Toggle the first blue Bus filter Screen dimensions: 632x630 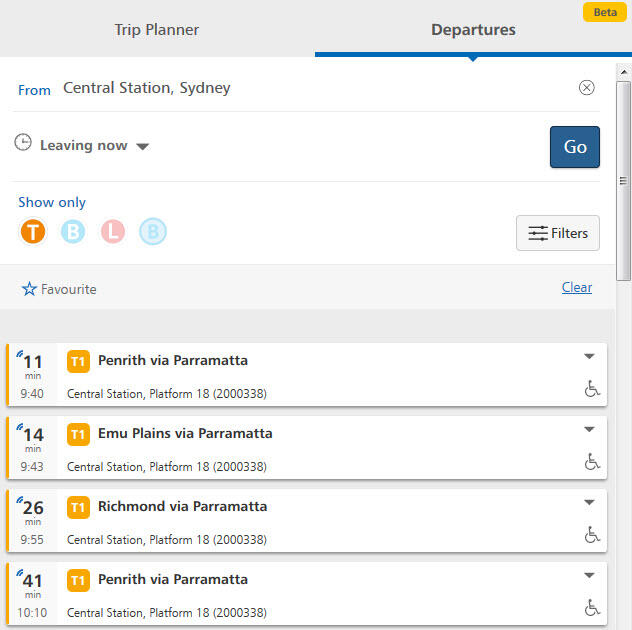tap(73, 232)
